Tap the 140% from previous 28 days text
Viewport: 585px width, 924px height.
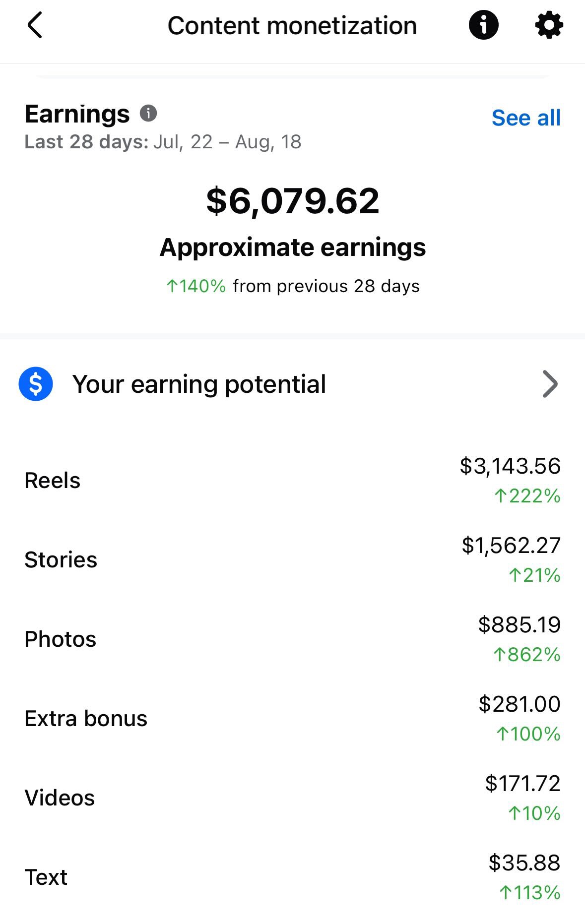[x=293, y=286]
